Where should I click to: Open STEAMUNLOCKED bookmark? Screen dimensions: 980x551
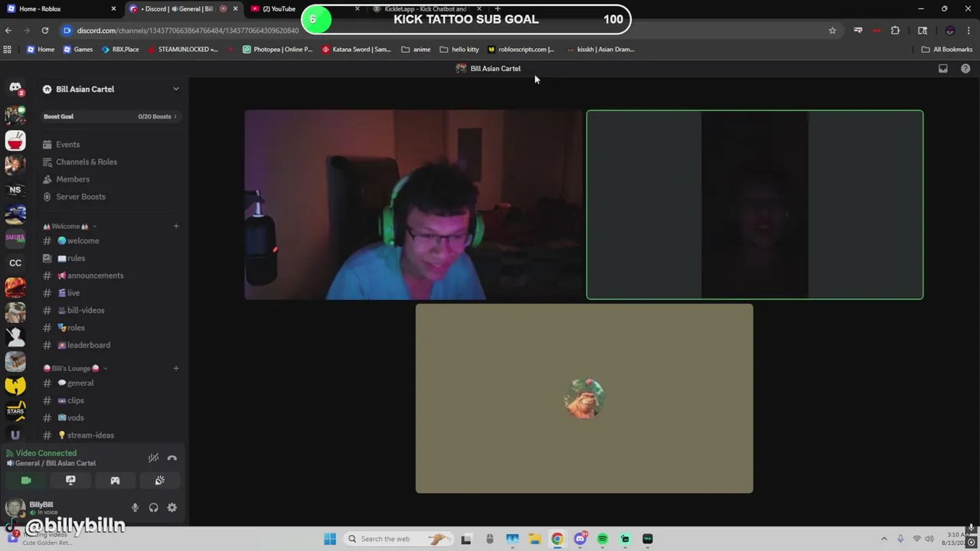pyautogui.click(x=183, y=49)
